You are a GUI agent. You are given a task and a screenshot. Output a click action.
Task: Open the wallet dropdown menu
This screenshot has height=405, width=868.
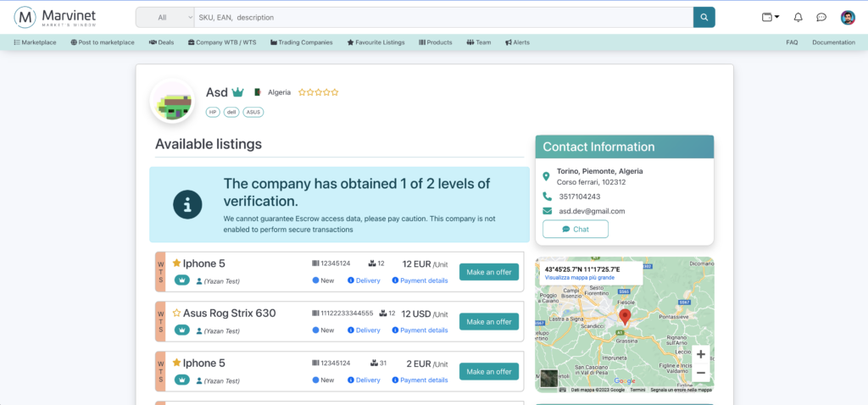771,17
